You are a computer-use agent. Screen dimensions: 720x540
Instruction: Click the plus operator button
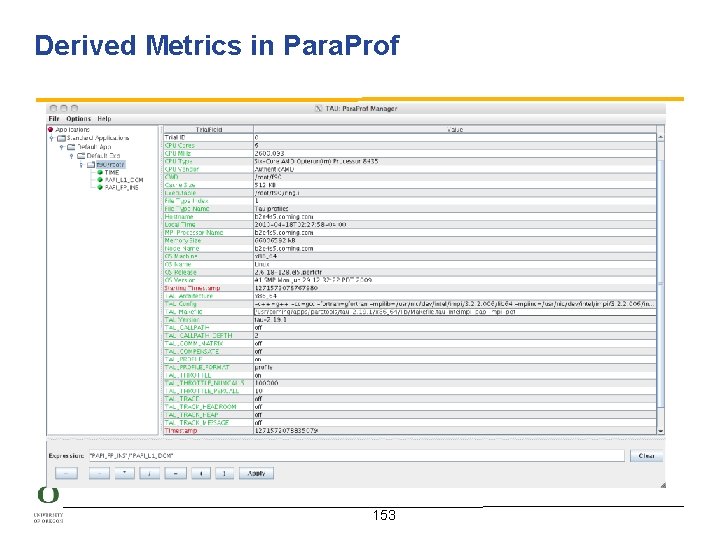[x=66, y=473]
